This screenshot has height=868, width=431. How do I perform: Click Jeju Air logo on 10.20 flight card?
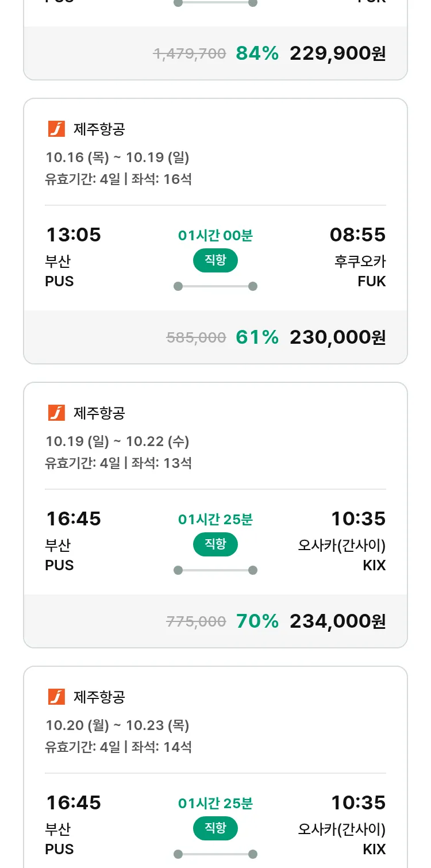56,697
